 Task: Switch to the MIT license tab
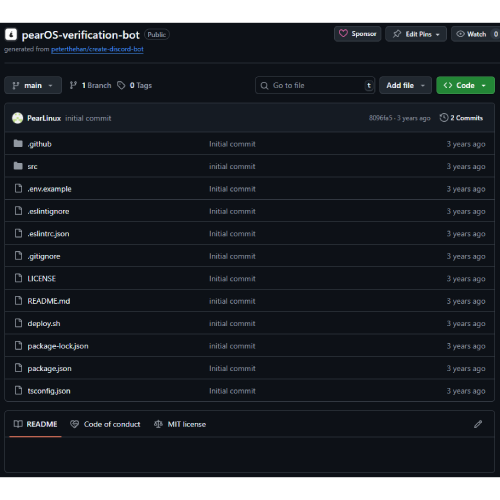(180, 424)
